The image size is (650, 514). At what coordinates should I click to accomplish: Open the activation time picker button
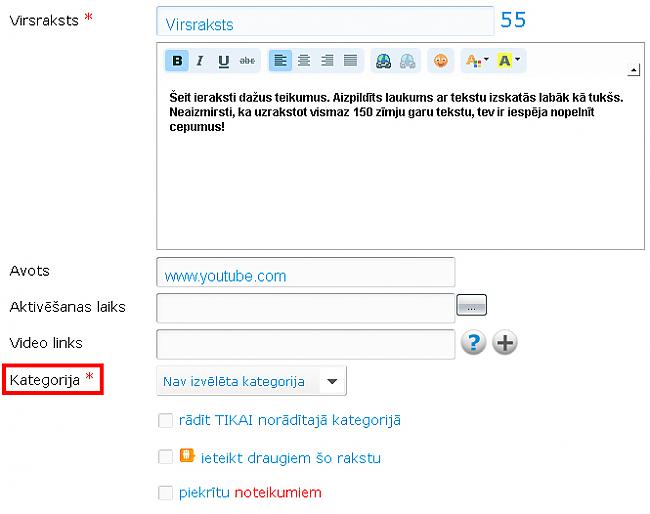[471, 305]
